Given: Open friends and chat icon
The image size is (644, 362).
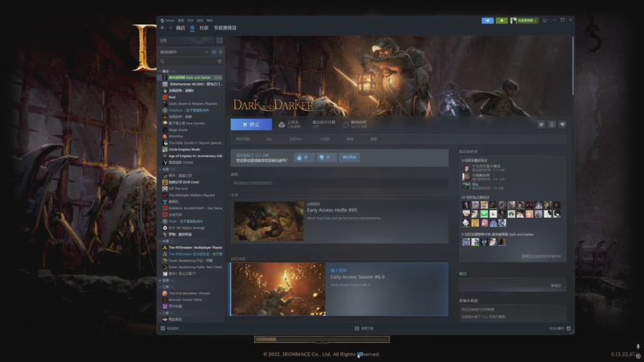Looking at the screenshot, I should click(568, 328).
